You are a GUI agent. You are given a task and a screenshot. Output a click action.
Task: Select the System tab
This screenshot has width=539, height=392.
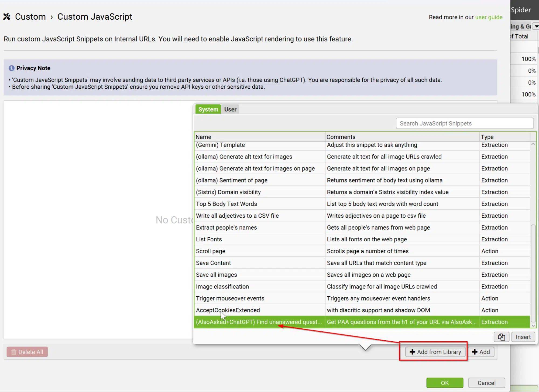point(208,109)
